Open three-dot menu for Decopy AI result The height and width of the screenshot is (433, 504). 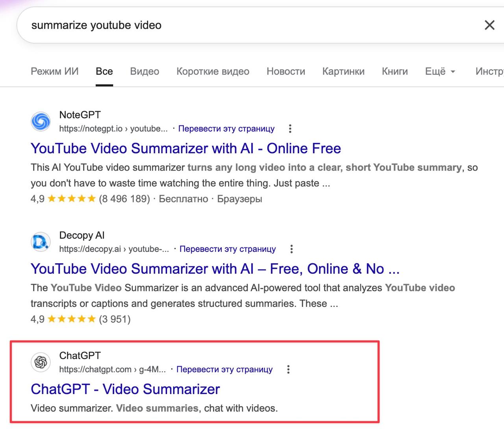pos(291,249)
